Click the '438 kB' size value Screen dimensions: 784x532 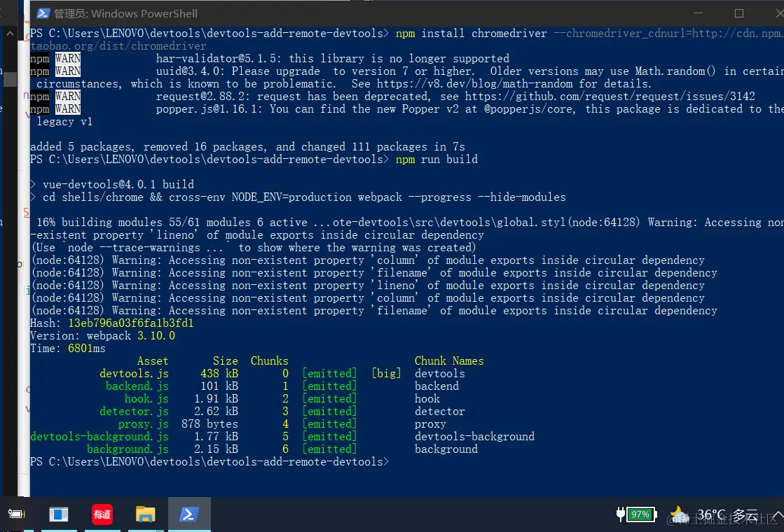[219, 374]
